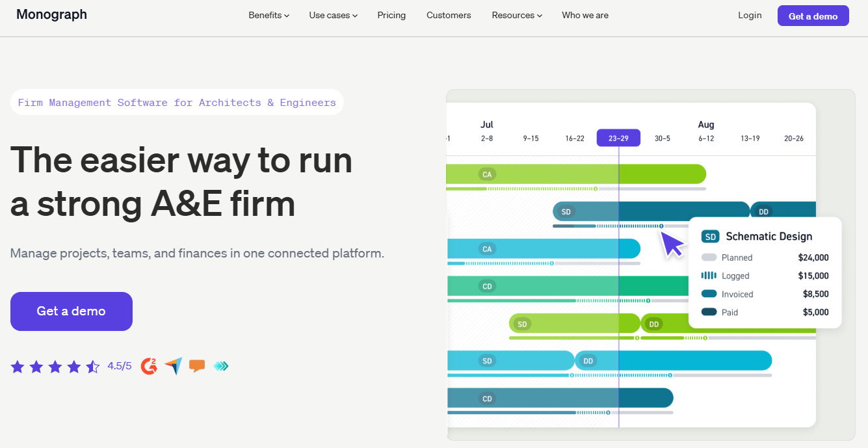Image resolution: width=868 pixels, height=448 pixels.
Task: Click the Jul 2–8 week label
Action: [x=487, y=138]
